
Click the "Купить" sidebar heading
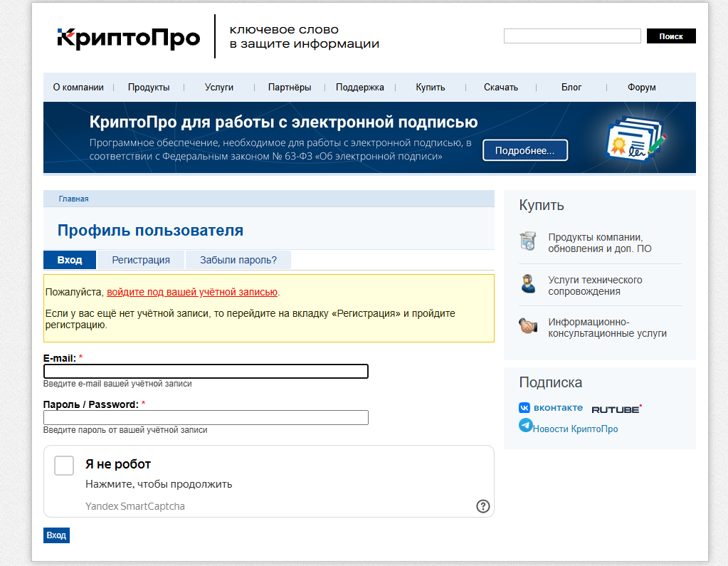(542, 205)
